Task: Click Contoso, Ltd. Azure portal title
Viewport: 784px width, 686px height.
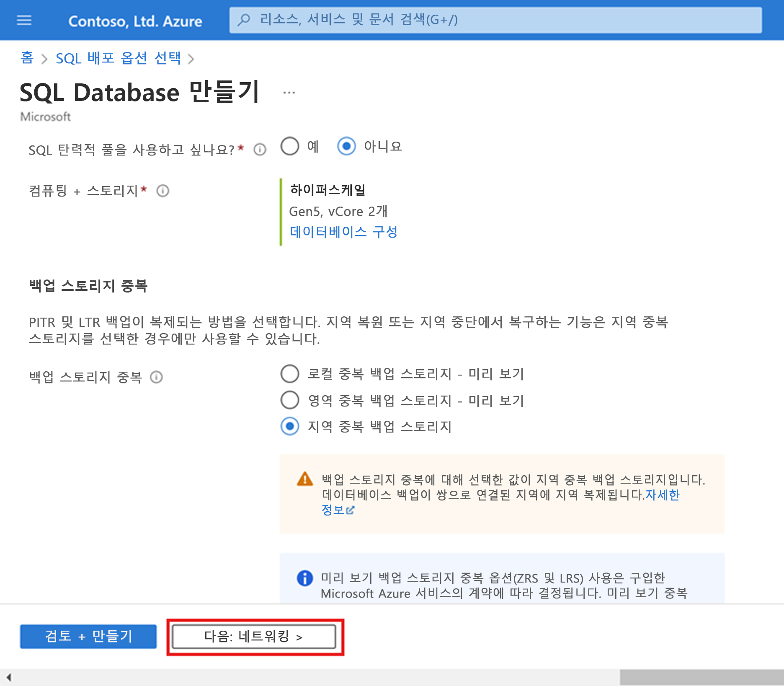Action: coord(135,21)
